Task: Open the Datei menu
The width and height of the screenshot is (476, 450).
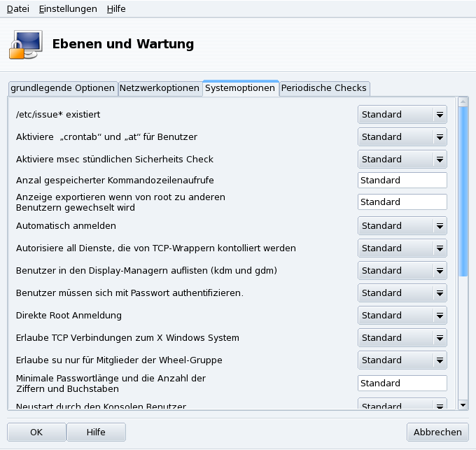Action: [x=18, y=9]
